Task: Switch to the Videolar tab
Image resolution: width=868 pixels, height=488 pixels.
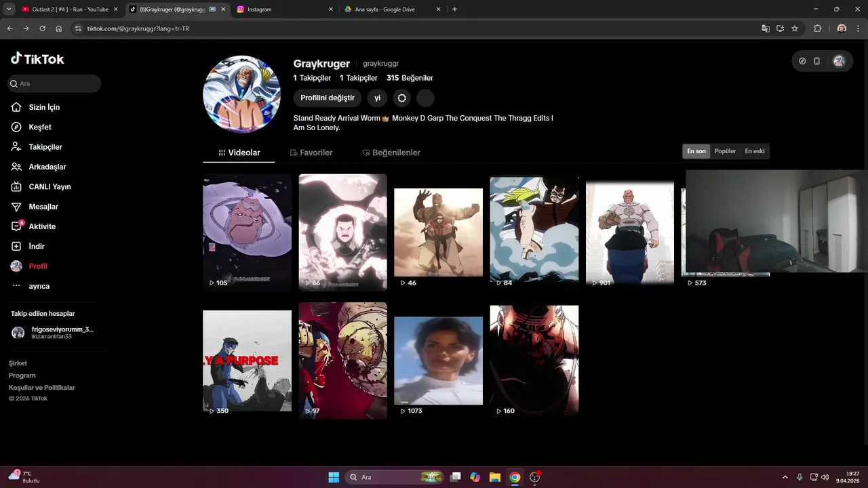Action: 239,152
